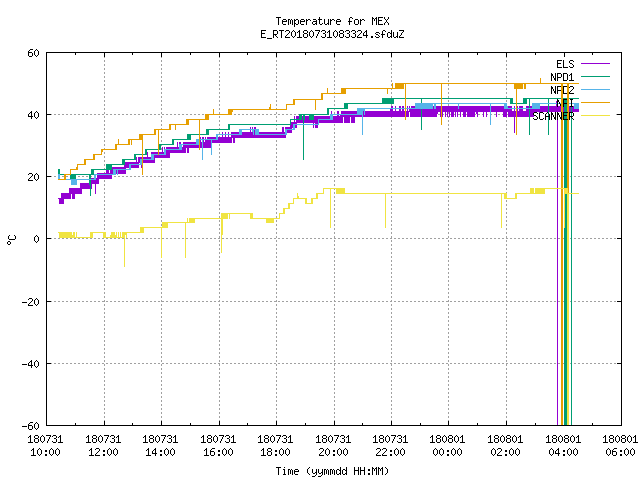Image resolution: width=640 pixels, height=480 pixels.
Task: Click the chart title "Temperature for MEX"
Action: 332,21
